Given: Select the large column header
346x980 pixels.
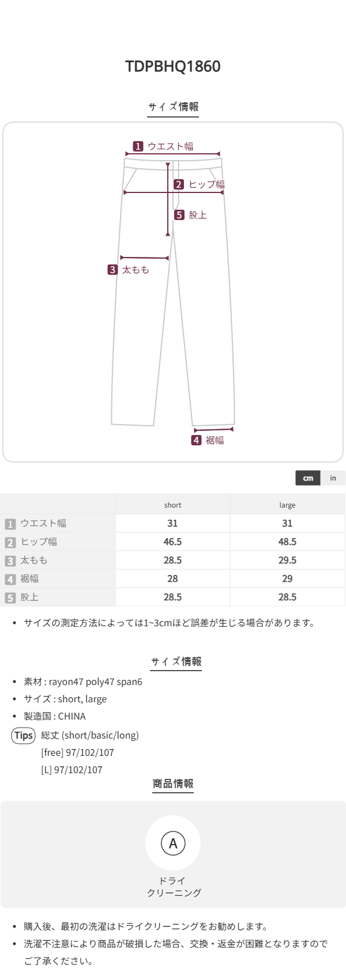Looking at the screenshot, I should (x=287, y=505).
